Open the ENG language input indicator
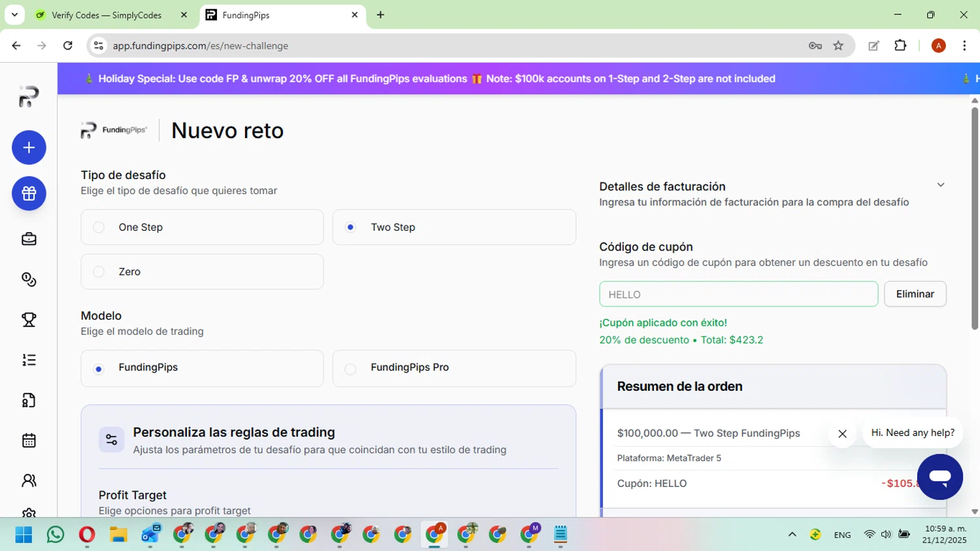980x551 pixels. click(842, 535)
